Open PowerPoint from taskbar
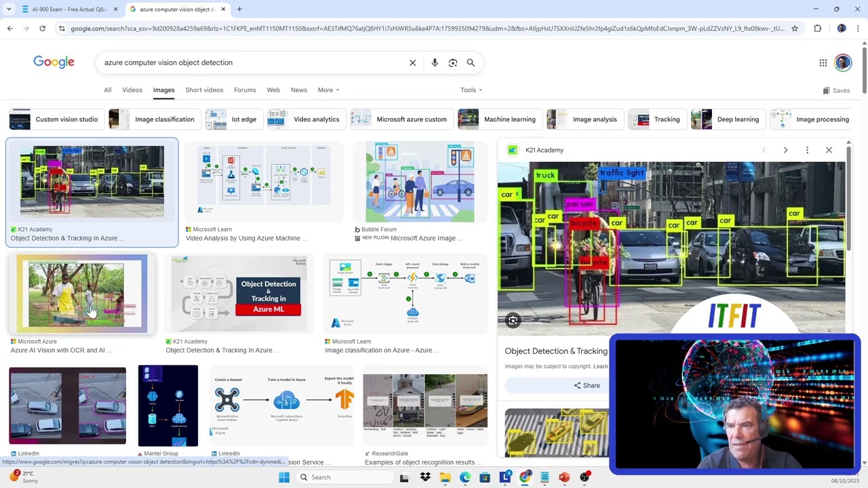 [564, 477]
